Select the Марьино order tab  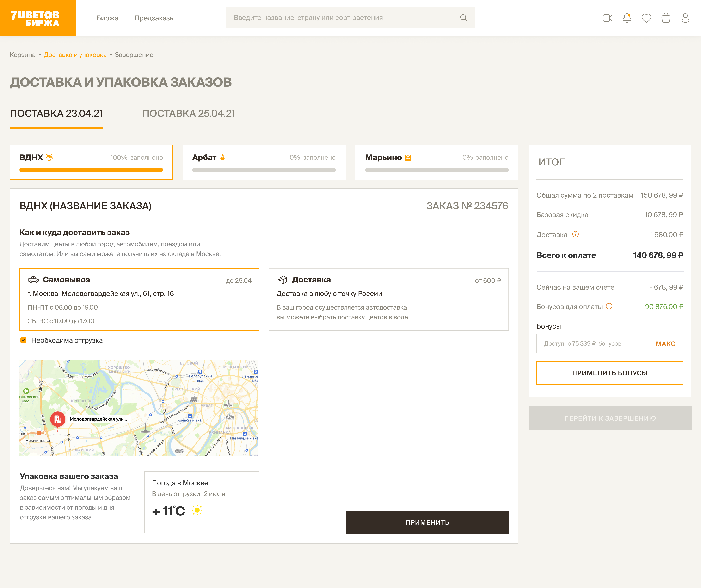click(x=436, y=162)
